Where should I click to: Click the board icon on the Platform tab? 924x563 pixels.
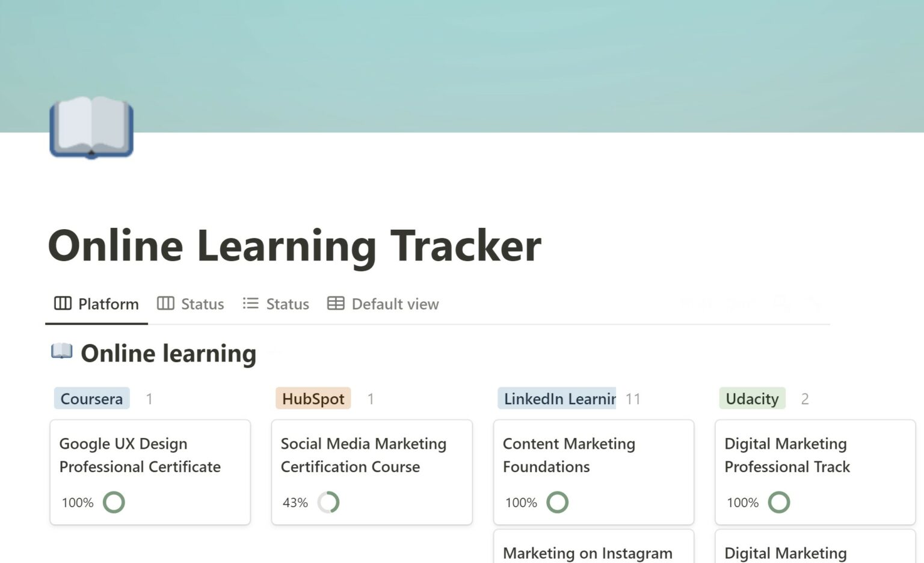coord(63,304)
